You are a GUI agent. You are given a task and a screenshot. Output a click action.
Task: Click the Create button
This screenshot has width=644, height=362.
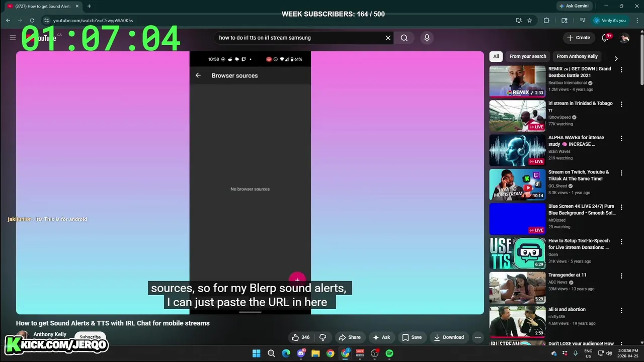click(578, 38)
